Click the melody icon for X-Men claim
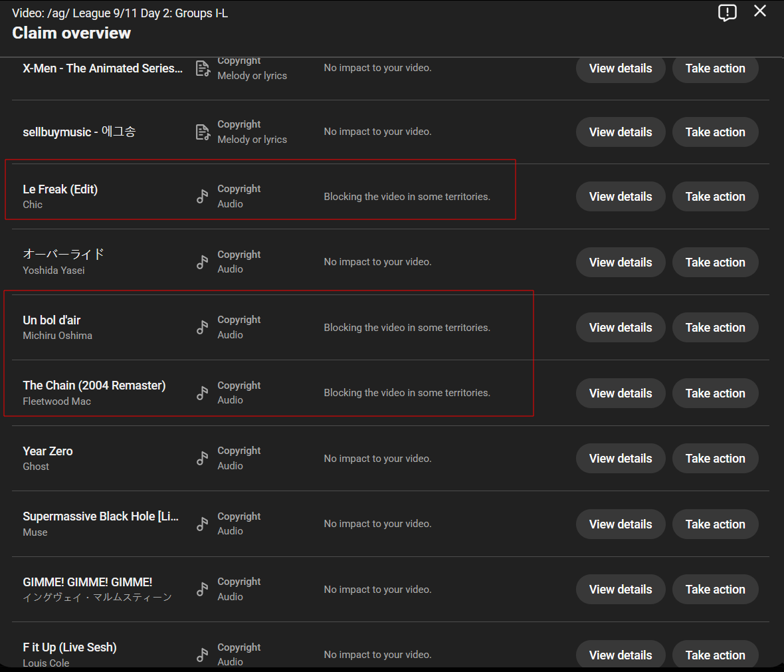The image size is (784, 672). click(x=203, y=68)
